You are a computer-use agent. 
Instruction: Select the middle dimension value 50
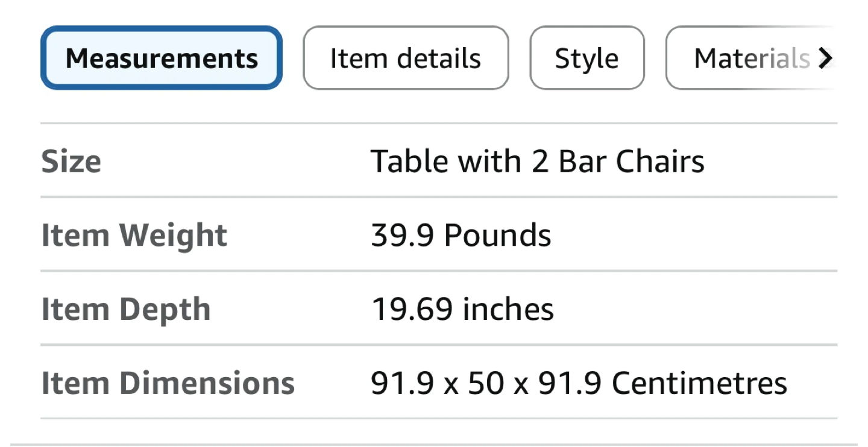pos(485,383)
